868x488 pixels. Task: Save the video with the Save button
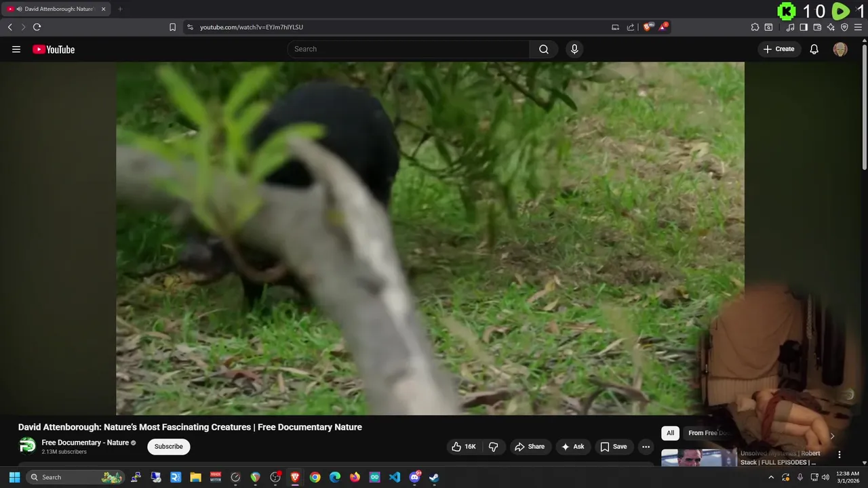(613, 447)
